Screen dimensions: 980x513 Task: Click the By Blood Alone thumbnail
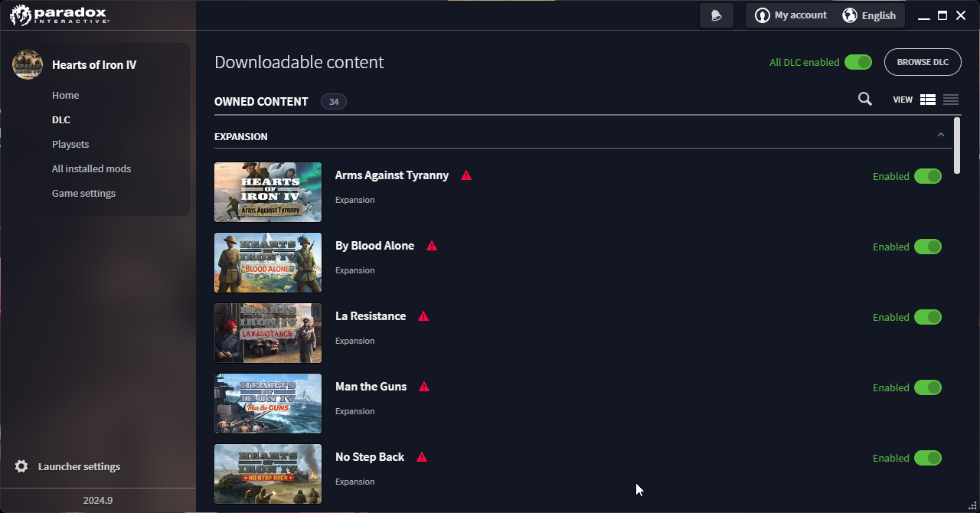pos(268,263)
